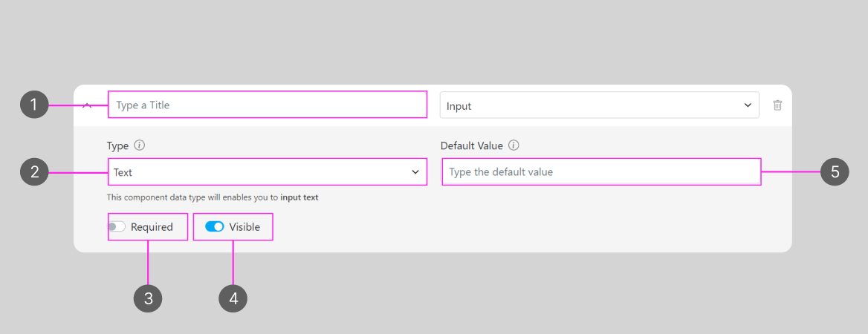Click the number 3 annotation badge
868x334 pixels.
[148, 298]
